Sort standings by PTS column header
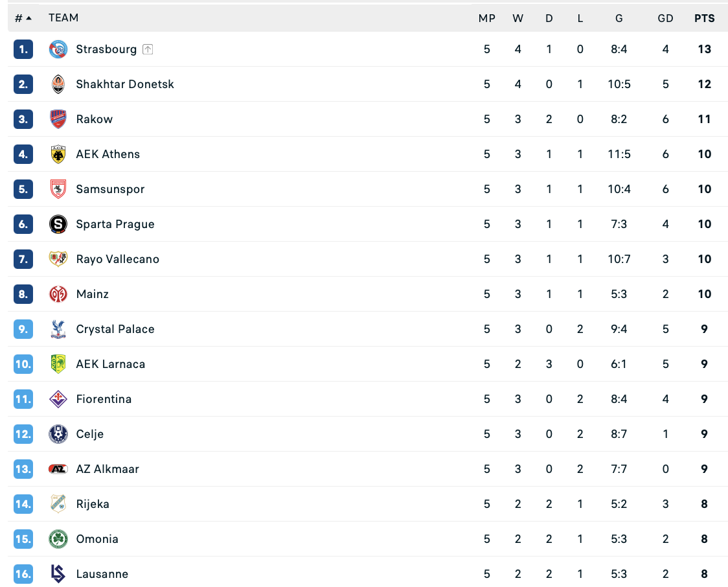The image size is (728, 587). 705,18
